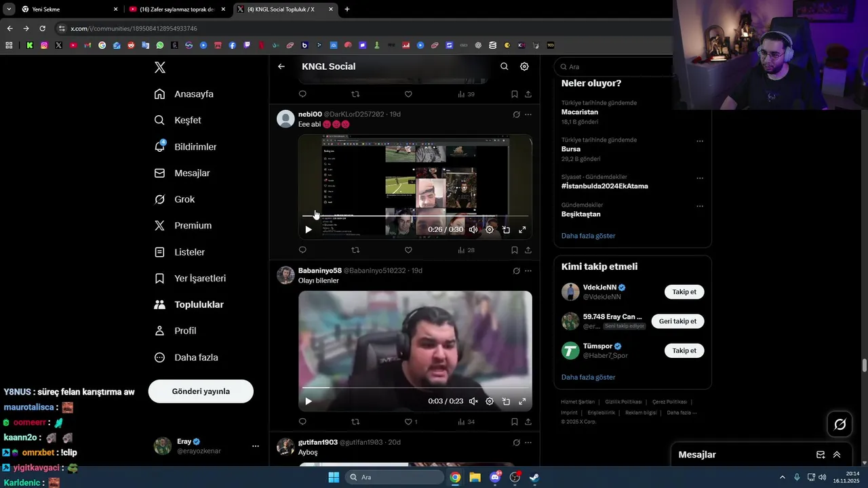Fullscreen the nebi00 video

tap(522, 230)
